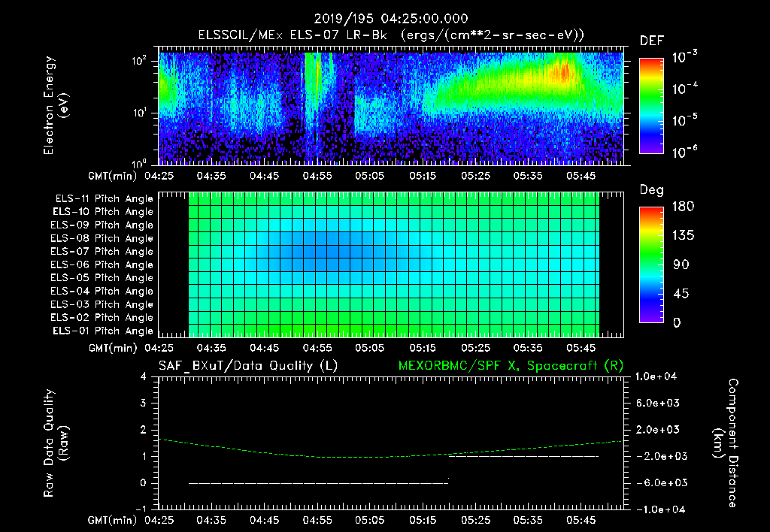Click 'GMT(min)' label under pitch angle plot
The height and width of the screenshot is (532, 770).
click(x=113, y=348)
